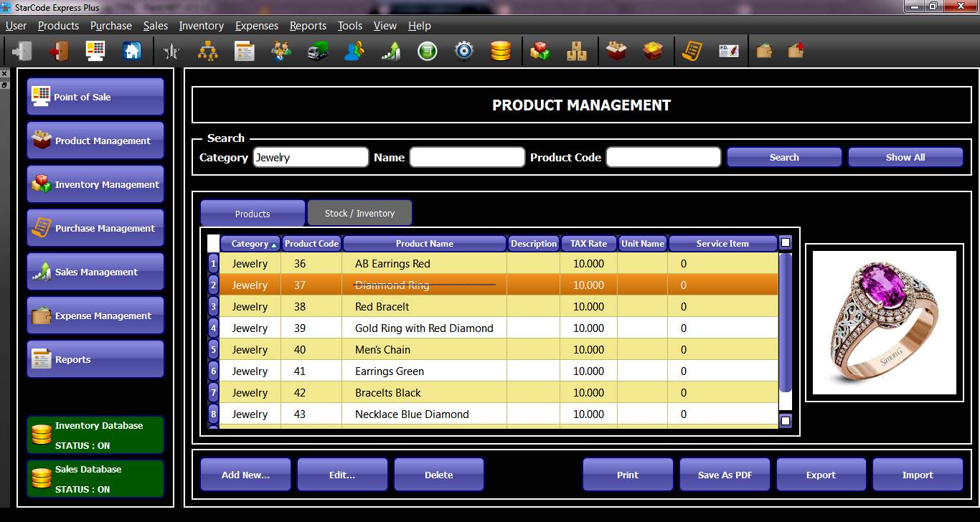Click the square button above the table scrollbar
This screenshot has height=522, width=980.
[786, 243]
